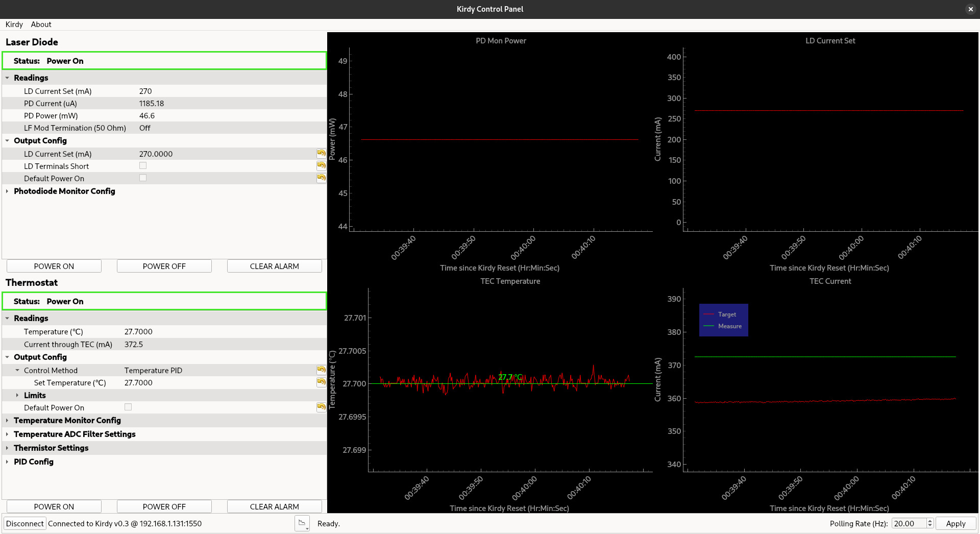The image size is (980, 534).
Task: Open the Kirdy menu
Action: point(14,25)
